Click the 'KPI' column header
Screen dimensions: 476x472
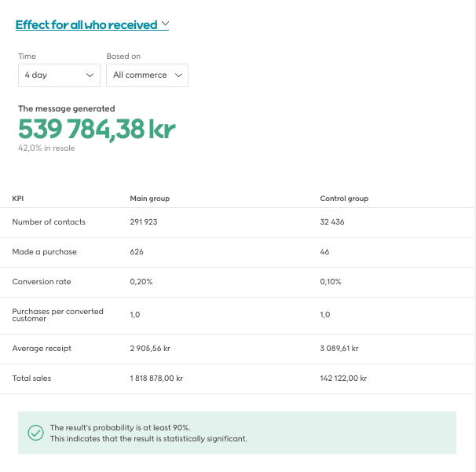pos(19,199)
